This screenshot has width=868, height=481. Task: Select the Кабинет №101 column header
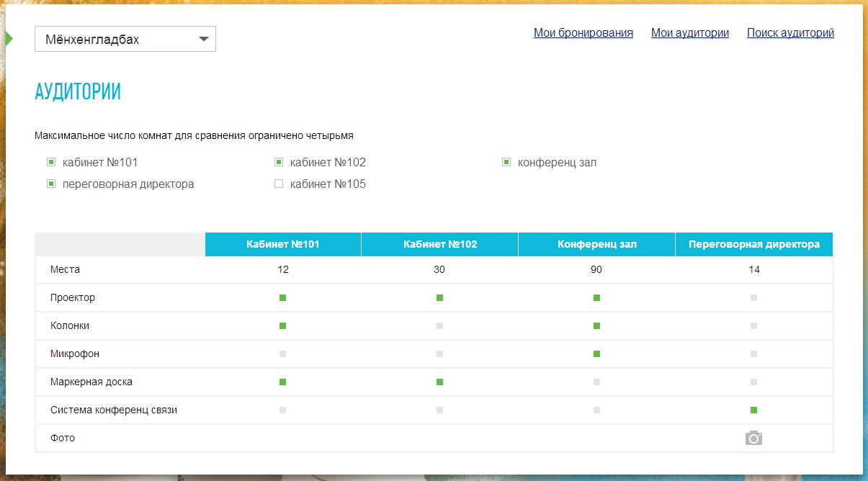pyautogui.click(x=283, y=244)
